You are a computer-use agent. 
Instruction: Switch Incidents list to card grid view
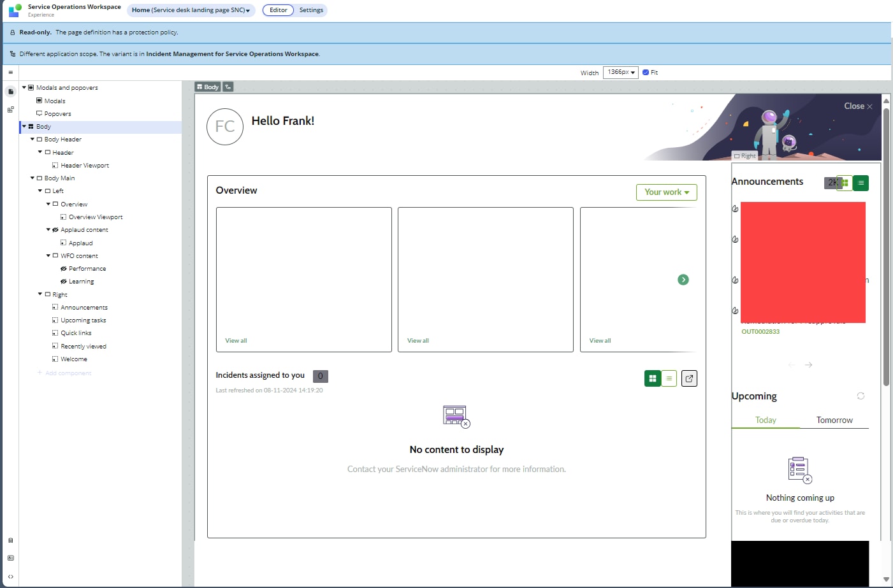(653, 378)
